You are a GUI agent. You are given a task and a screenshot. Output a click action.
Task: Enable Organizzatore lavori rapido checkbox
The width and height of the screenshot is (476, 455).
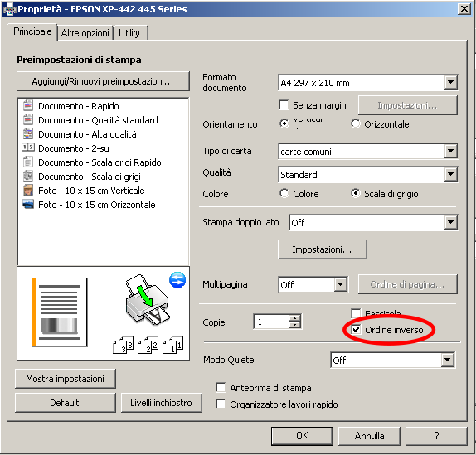(221, 404)
